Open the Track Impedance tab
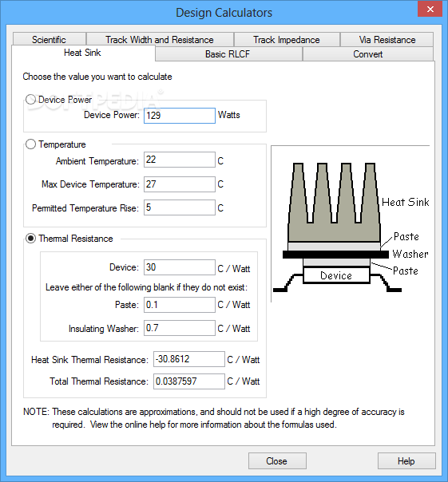The width and height of the screenshot is (448, 482). (287, 40)
